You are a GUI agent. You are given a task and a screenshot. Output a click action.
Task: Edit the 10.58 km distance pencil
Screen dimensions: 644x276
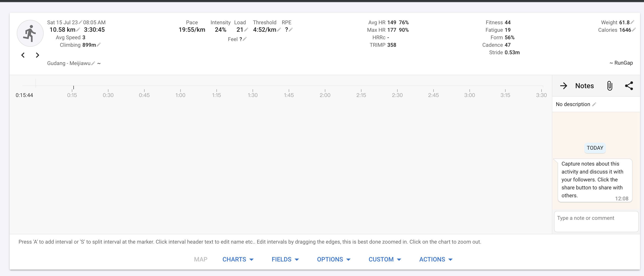click(78, 30)
